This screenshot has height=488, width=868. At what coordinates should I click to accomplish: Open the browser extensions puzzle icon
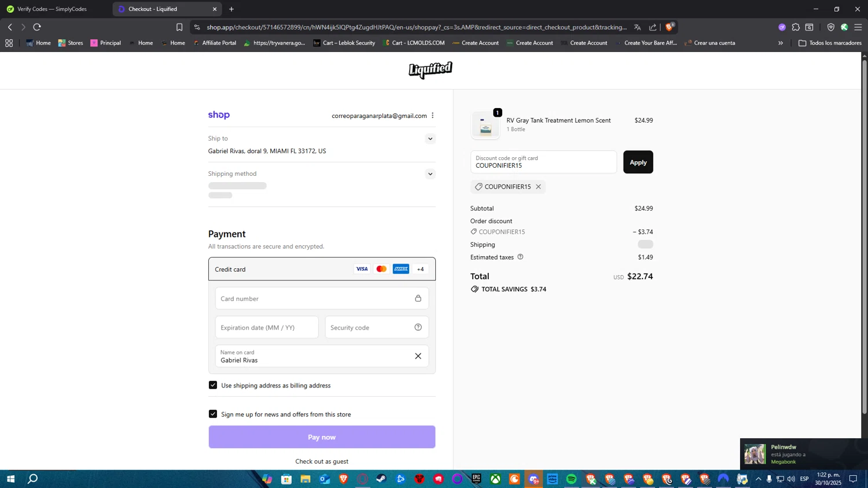pos(796,27)
